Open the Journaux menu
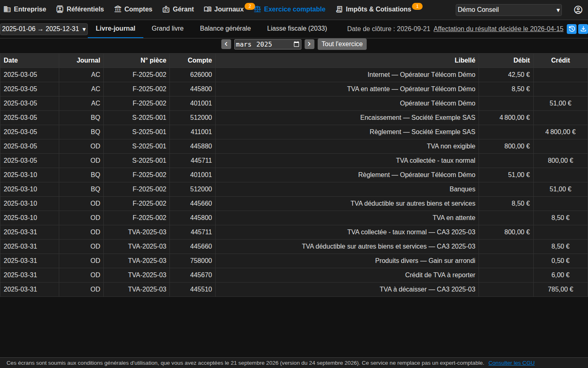 224,9
